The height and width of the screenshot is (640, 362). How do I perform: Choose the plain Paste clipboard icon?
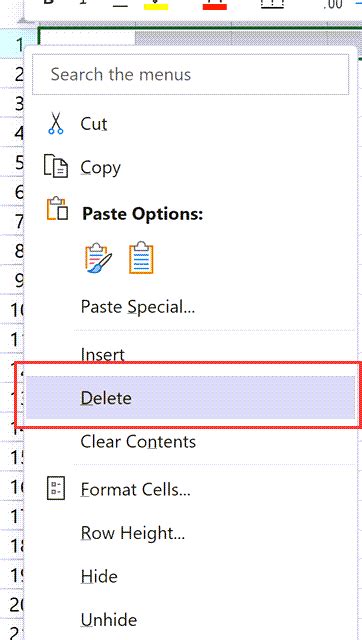pyautogui.click(x=141, y=258)
